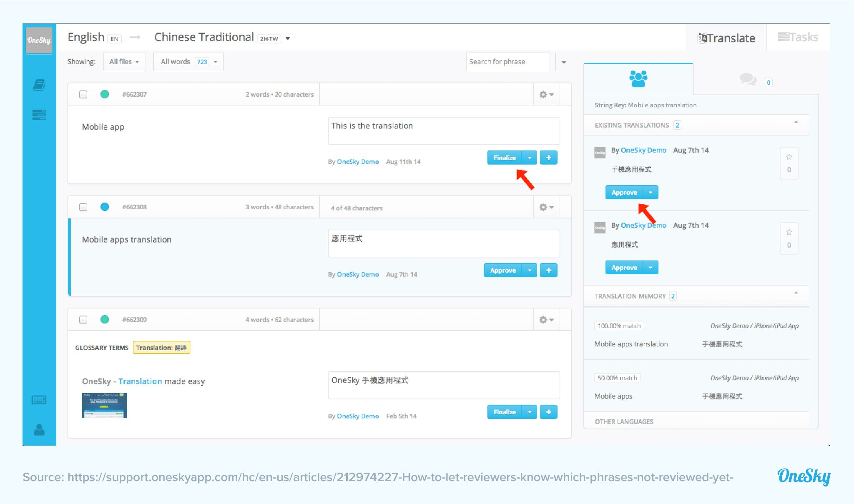Open OneSky Demo link dated Feb 5th 14

pyautogui.click(x=358, y=416)
